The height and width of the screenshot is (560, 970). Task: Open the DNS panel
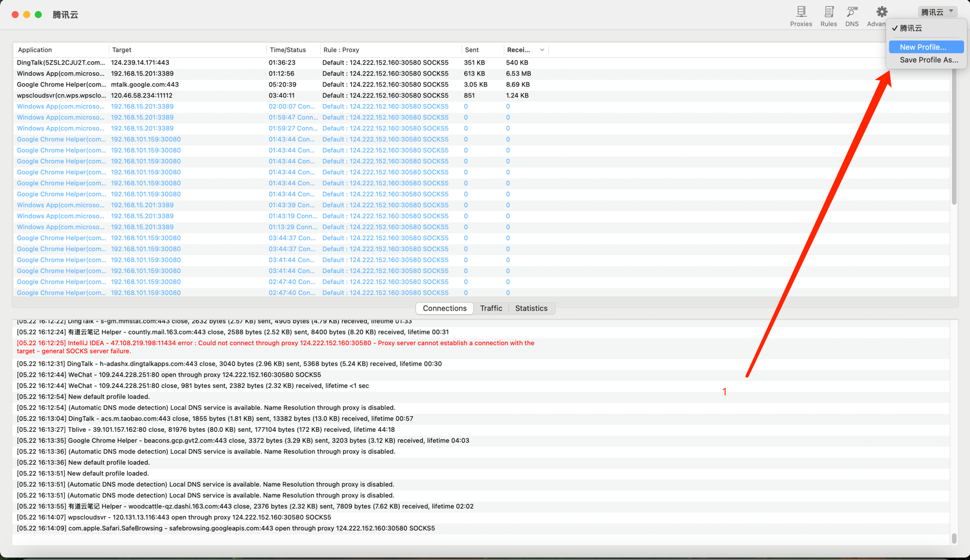click(x=852, y=16)
